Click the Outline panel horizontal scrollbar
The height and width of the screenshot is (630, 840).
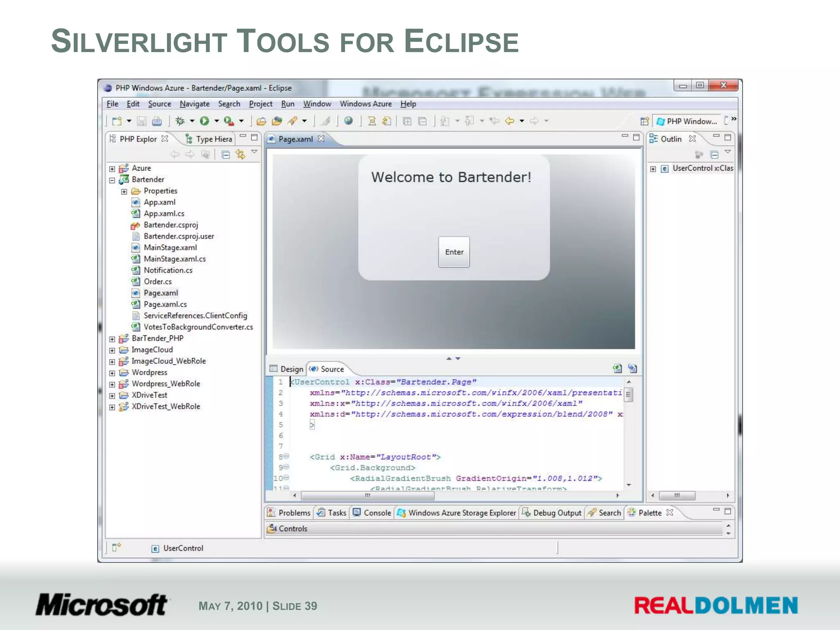click(677, 495)
